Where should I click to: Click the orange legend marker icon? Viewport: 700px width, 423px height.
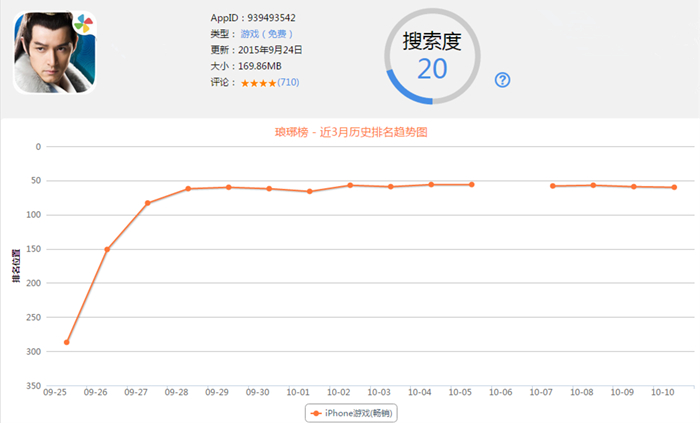point(316,412)
